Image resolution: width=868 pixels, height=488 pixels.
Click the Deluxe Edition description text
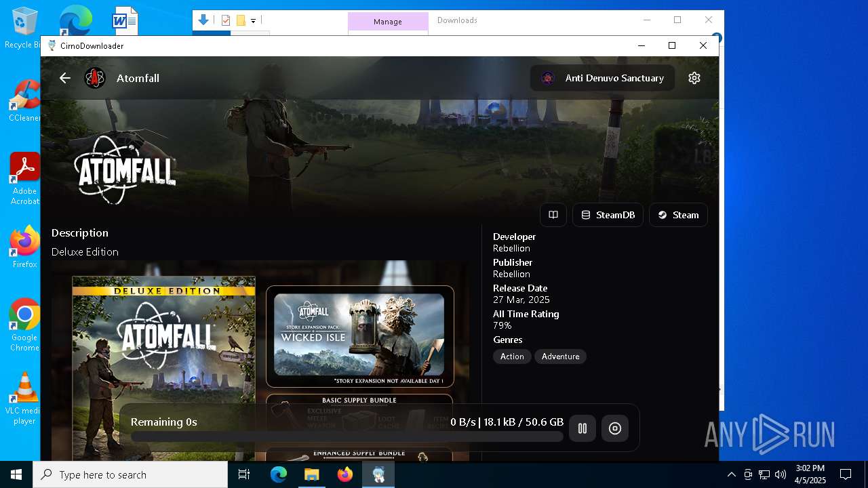(85, 252)
